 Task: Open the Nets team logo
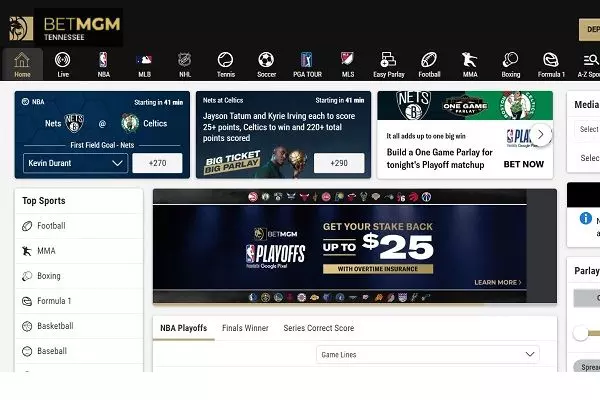[74, 123]
